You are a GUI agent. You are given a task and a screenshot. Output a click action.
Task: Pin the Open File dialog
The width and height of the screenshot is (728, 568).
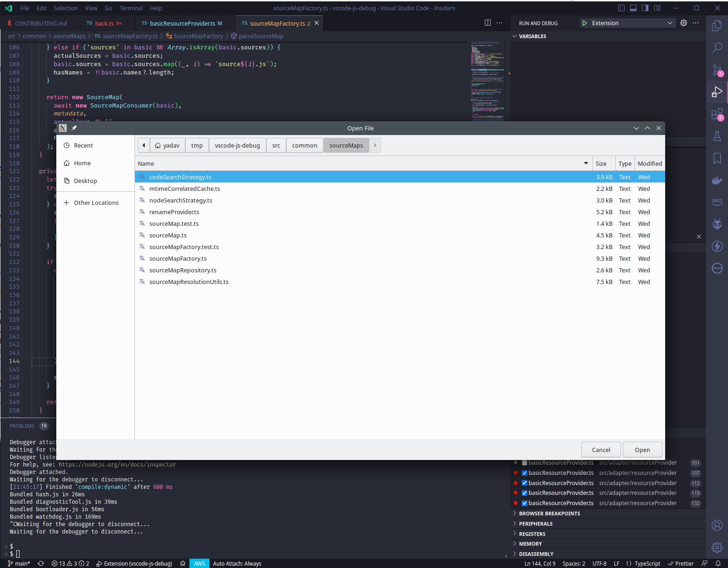[x=74, y=128]
